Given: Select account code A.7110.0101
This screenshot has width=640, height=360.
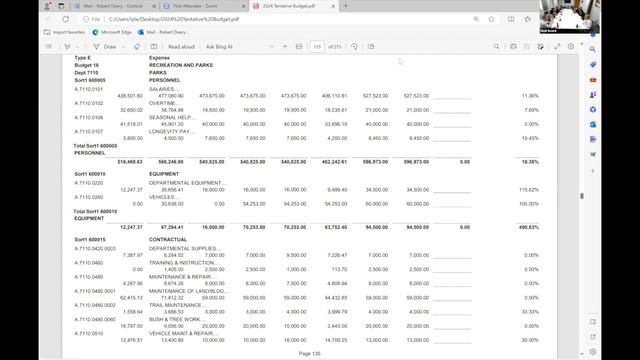Looking at the screenshot, I should click(89, 89).
